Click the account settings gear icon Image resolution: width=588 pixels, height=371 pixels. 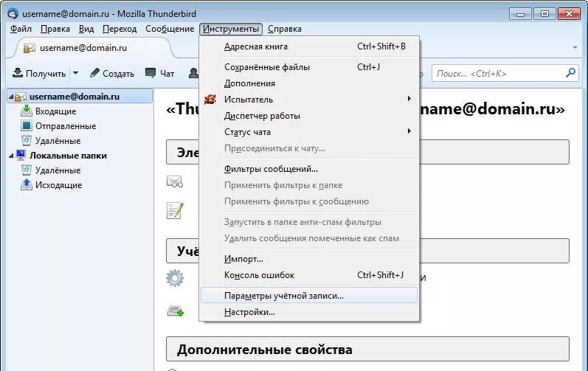tap(175, 278)
